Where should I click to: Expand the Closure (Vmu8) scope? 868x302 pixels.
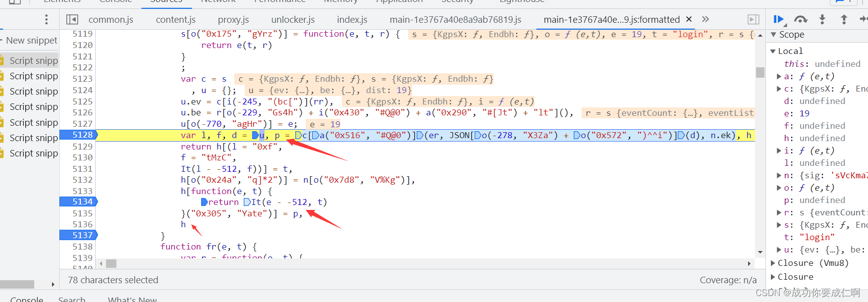click(x=774, y=263)
